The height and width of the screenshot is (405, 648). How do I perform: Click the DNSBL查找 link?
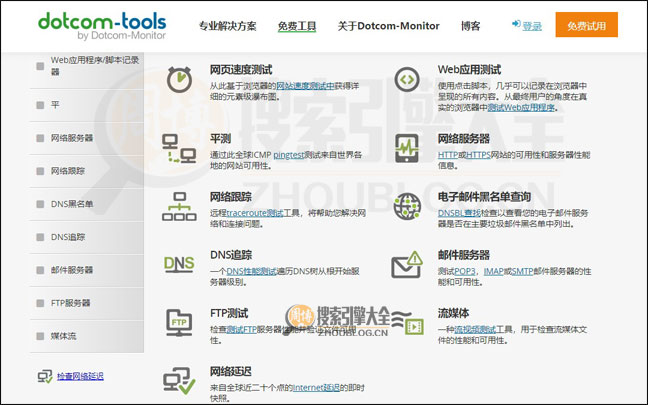459,213
